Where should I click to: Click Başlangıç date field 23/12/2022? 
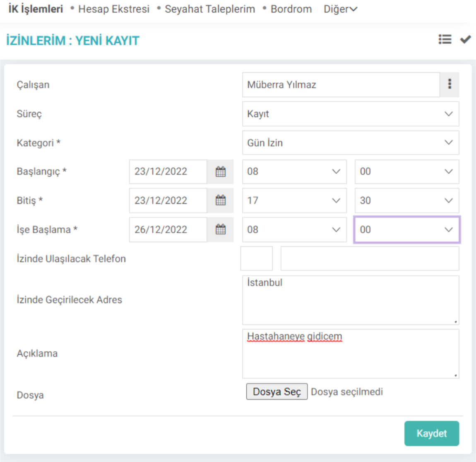tap(168, 172)
